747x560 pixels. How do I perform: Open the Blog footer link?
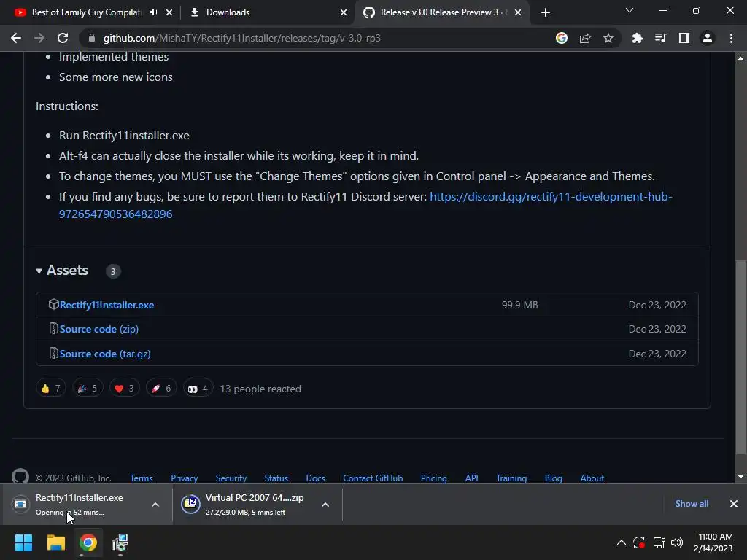coord(553,478)
